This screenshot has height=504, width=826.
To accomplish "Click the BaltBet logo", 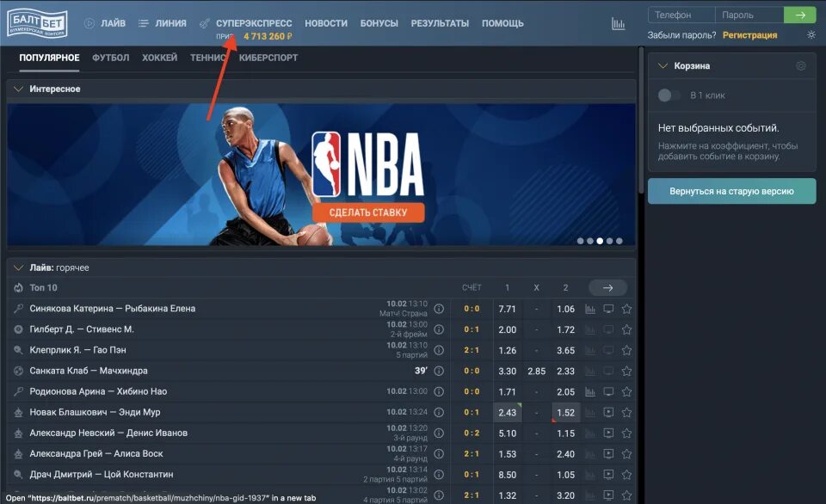I will (37, 22).
